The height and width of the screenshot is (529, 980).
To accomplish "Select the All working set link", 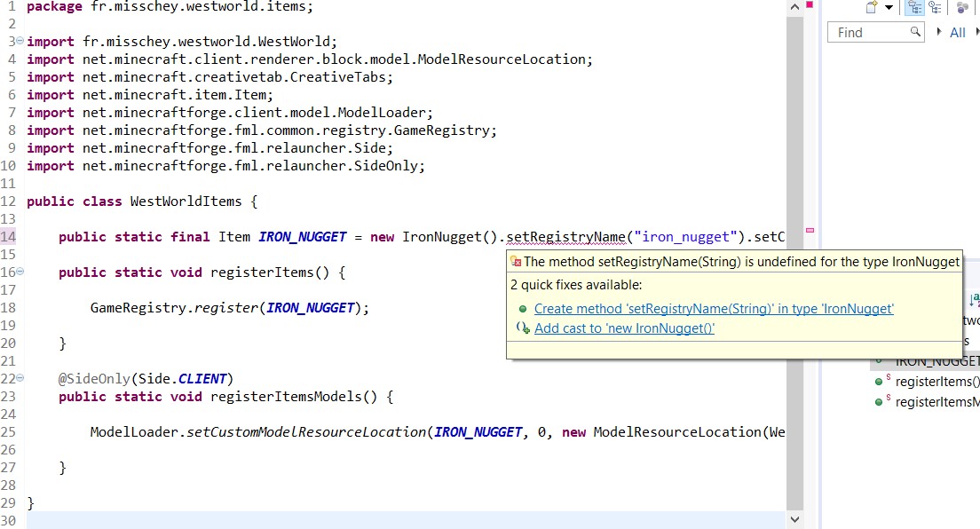I will pyautogui.click(x=958, y=33).
